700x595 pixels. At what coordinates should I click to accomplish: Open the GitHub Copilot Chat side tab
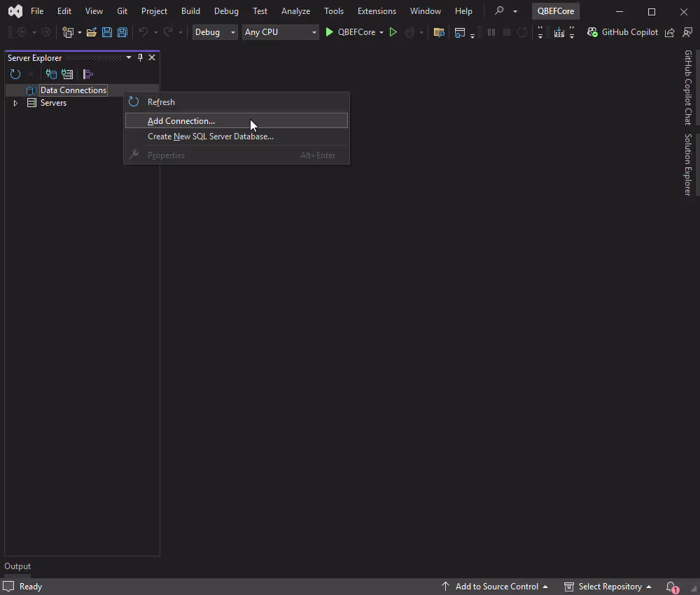point(688,87)
